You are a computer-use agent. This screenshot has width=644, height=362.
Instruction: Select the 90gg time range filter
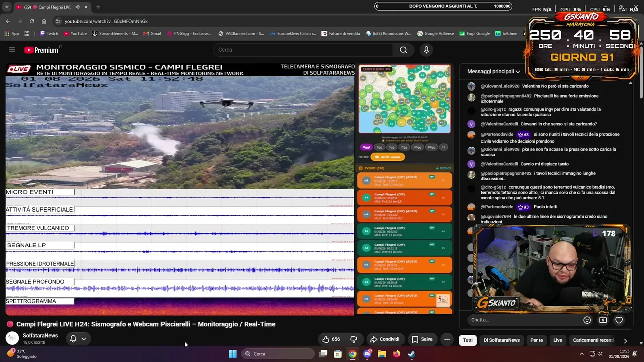pos(431,147)
